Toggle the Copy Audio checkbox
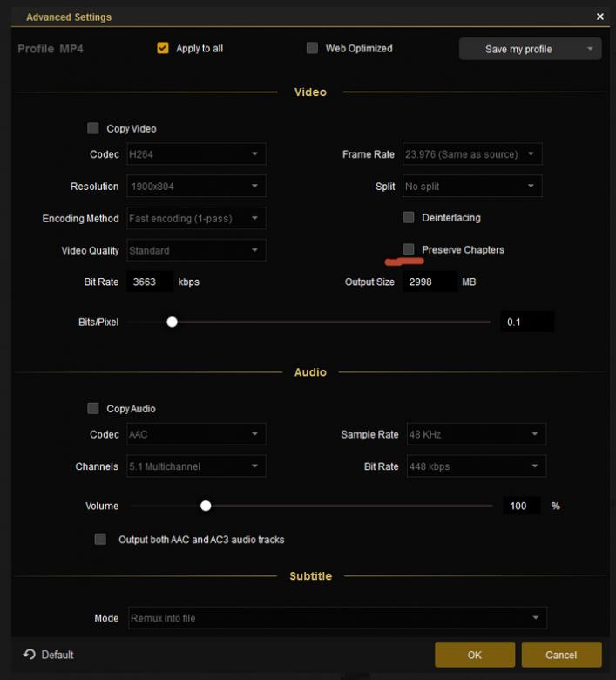Viewport: 616px width, 680px height. tap(93, 408)
